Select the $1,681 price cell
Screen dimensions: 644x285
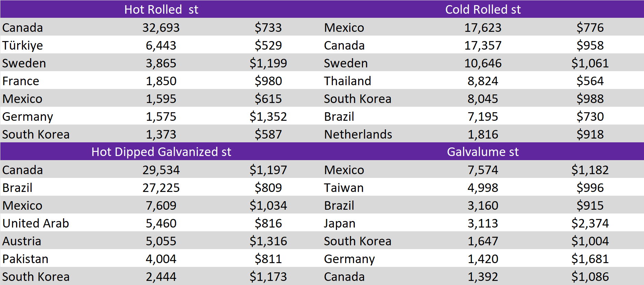pyautogui.click(x=590, y=259)
